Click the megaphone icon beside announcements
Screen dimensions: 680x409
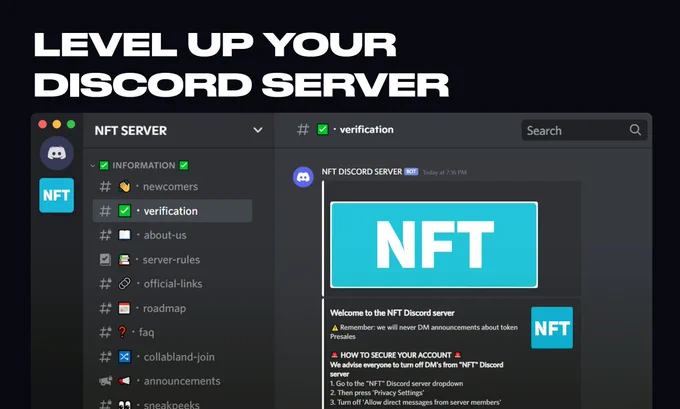(x=105, y=381)
